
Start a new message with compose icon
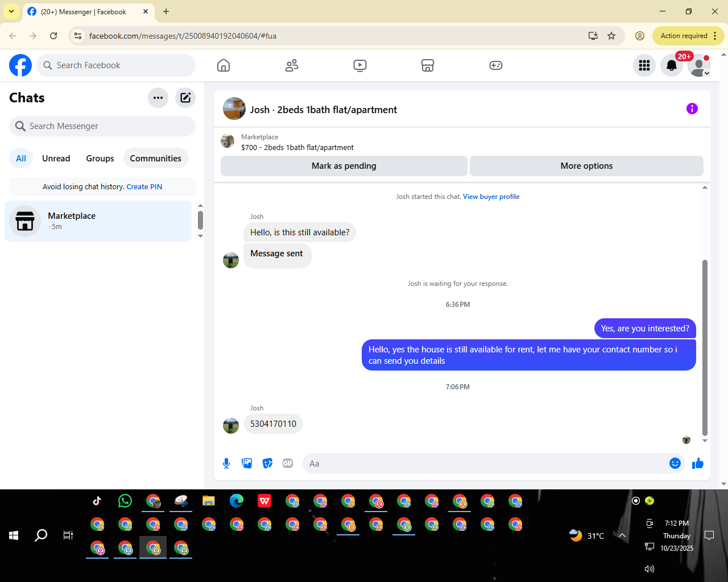[185, 98]
